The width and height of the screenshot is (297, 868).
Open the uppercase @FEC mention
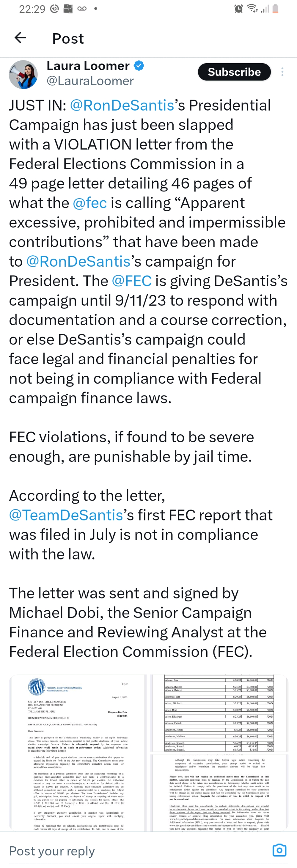tap(131, 281)
